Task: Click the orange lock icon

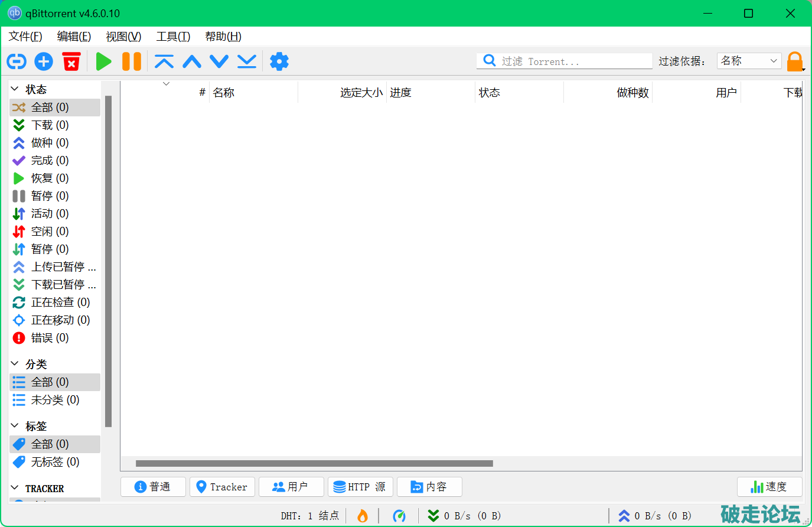Action: tap(795, 61)
